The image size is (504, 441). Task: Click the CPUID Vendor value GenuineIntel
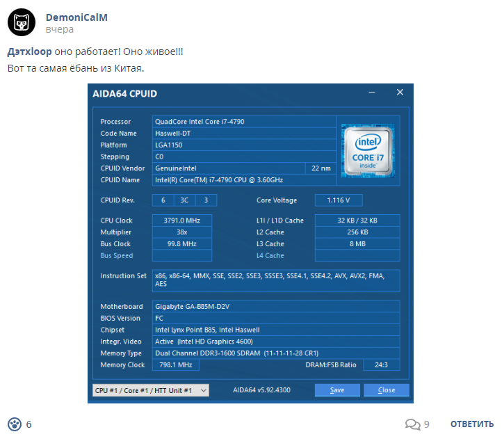click(x=229, y=168)
